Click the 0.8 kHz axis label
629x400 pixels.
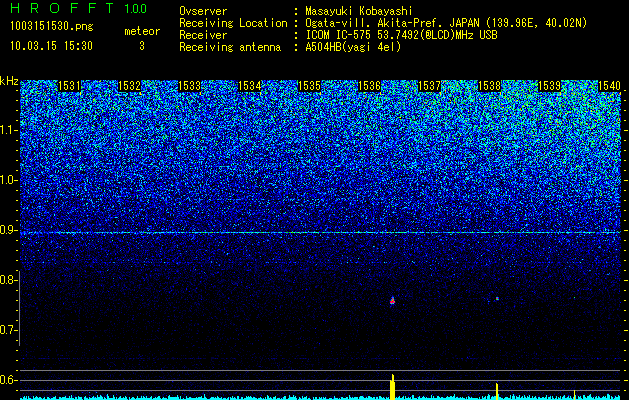pyautogui.click(x=7, y=280)
